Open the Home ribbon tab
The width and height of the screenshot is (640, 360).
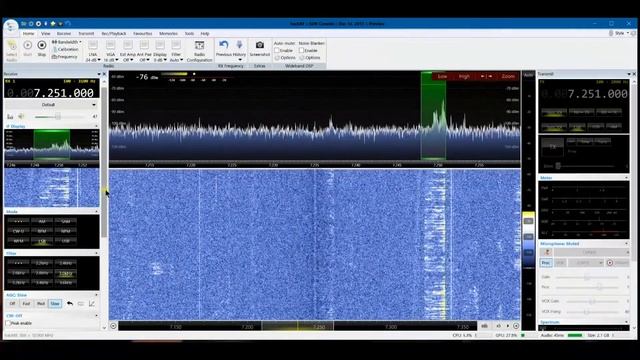[x=29, y=33]
